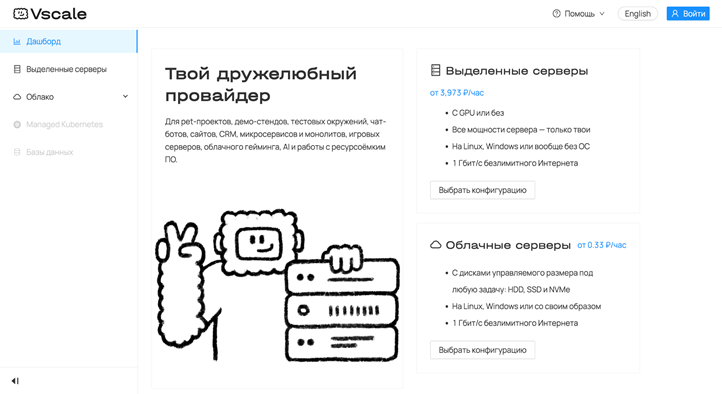The height and width of the screenshot is (394, 722).
Task: Click the text С GPU или без
Action: click(477, 113)
